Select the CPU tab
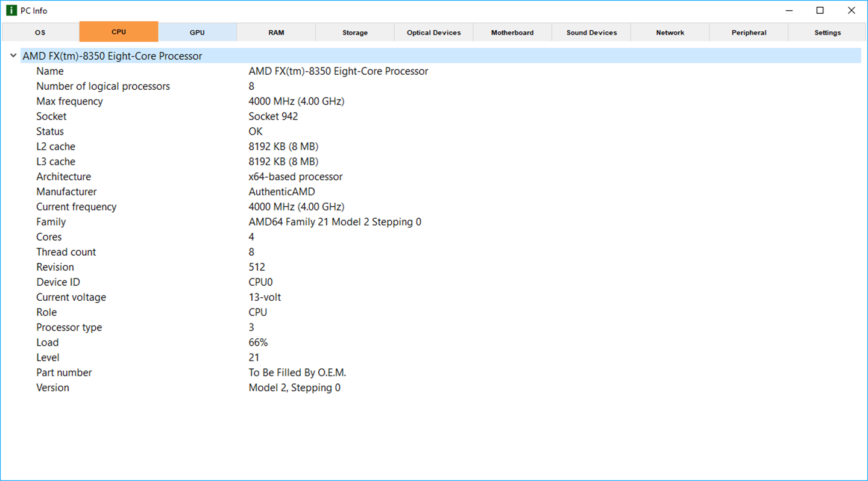The height and width of the screenshot is (481, 868). [x=119, y=32]
